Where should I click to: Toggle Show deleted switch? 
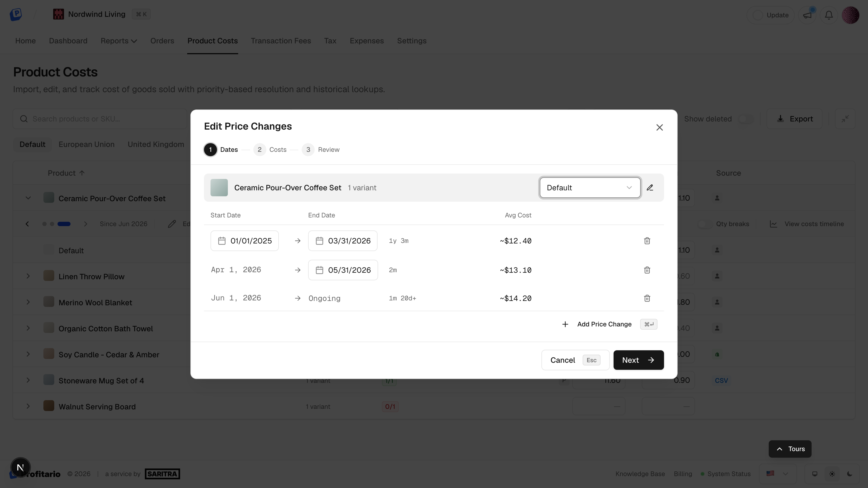tap(745, 119)
